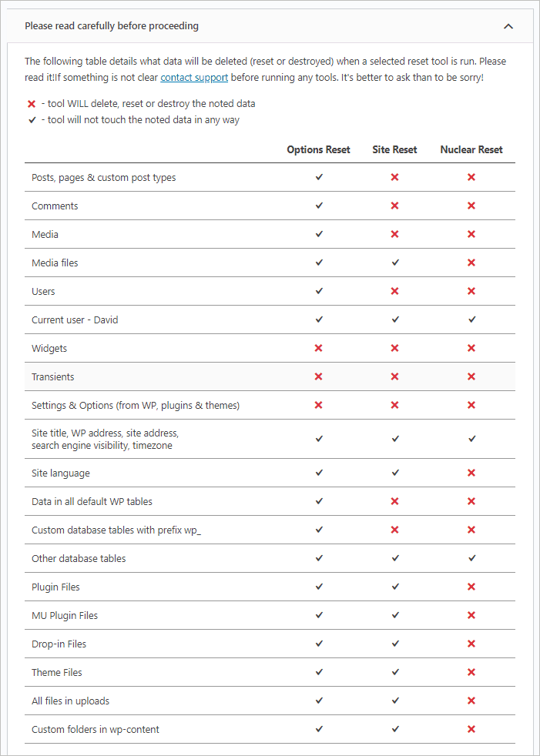Click the red X legend icon above the table
This screenshot has height=756, width=540.
click(30, 103)
